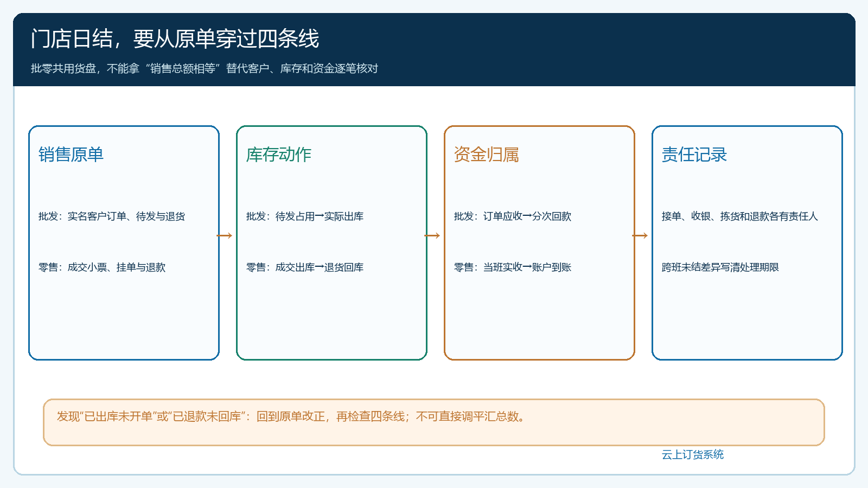Click the text 接单、收银、拣货和退款各有责任人
Screen dimensions: 868x488
coord(739,216)
